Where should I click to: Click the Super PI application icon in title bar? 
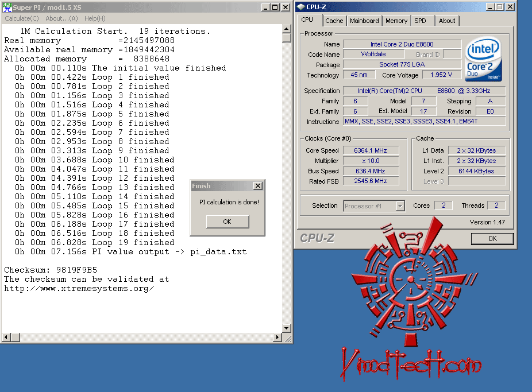click(7, 7)
